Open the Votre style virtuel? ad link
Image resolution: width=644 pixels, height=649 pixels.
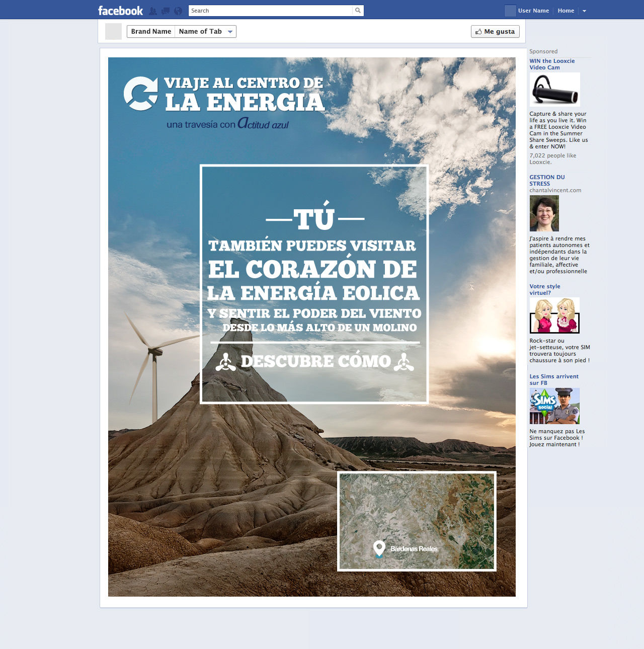(x=544, y=290)
